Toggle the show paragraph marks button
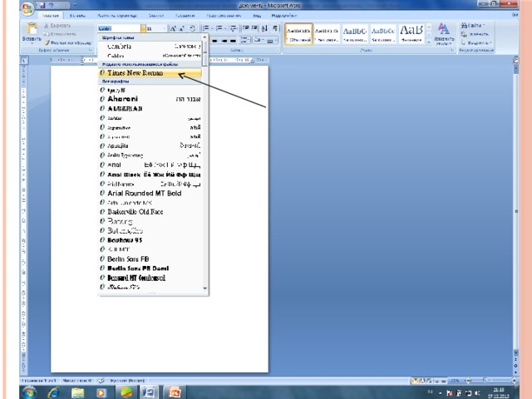This screenshot has width=532, height=399. pyautogui.click(x=275, y=28)
